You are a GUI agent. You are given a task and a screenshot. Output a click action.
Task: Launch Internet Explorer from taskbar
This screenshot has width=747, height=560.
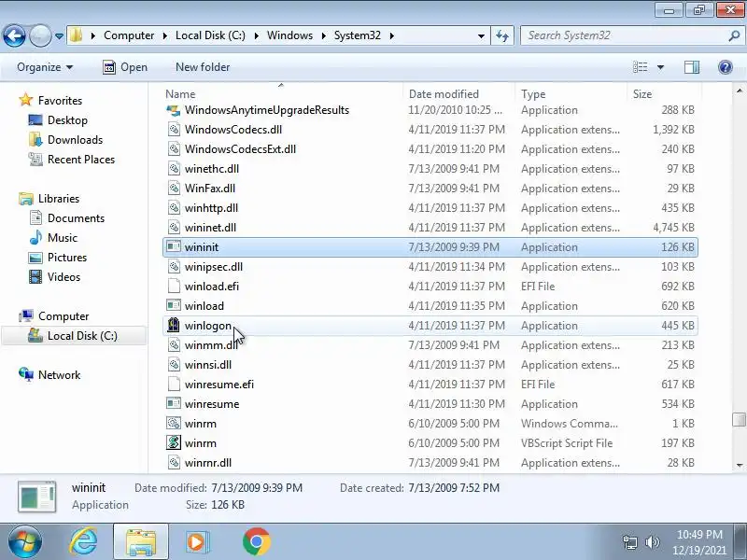point(83,541)
